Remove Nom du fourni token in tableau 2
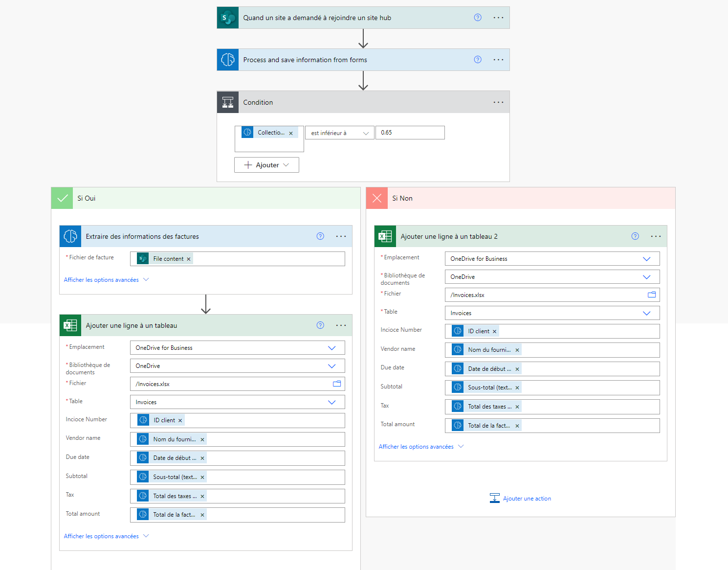The image size is (728, 570). point(517,350)
